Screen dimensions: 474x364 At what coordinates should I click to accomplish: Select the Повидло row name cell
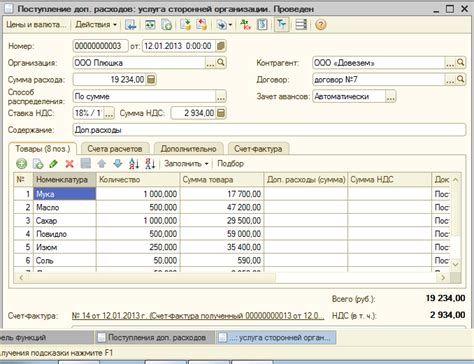(x=65, y=234)
